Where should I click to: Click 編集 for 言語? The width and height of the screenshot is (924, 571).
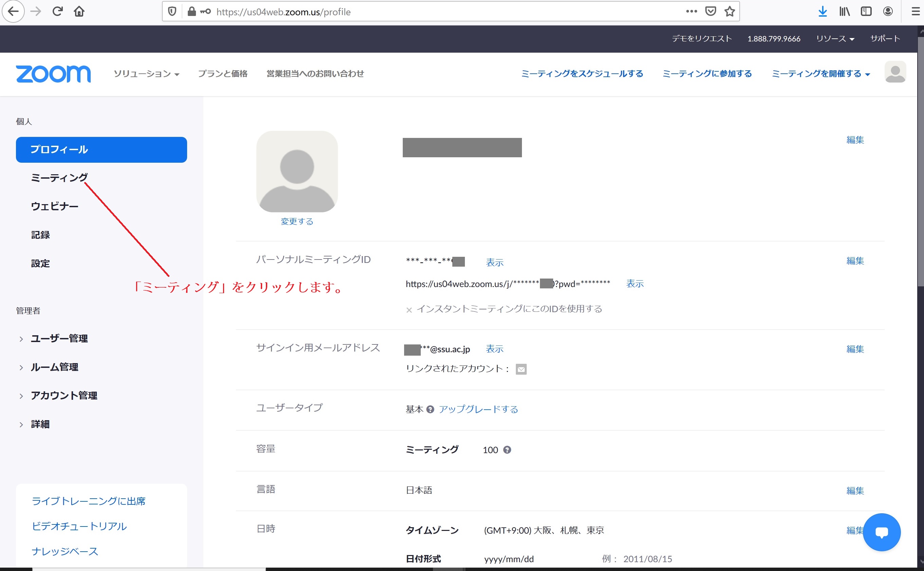coord(855,490)
